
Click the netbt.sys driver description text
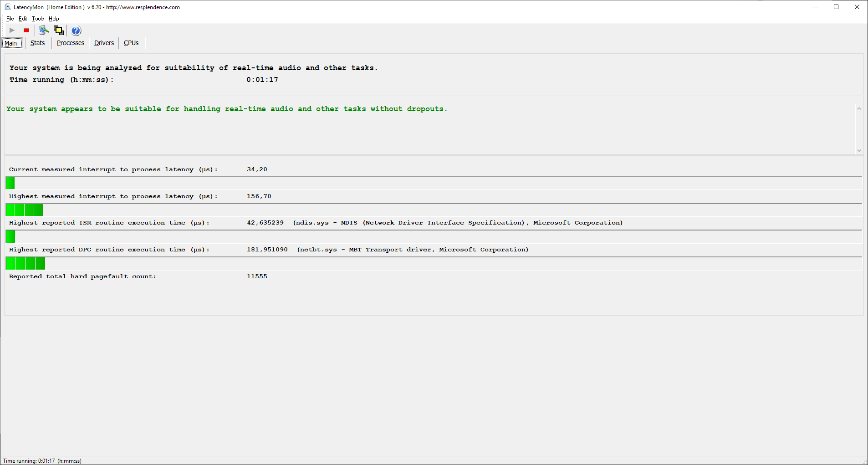(x=413, y=250)
